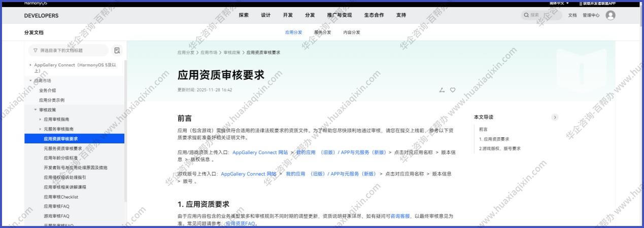The height and width of the screenshot is (228, 644).
Task: Open the 推广与变现 top menu
Action: (x=340, y=15)
